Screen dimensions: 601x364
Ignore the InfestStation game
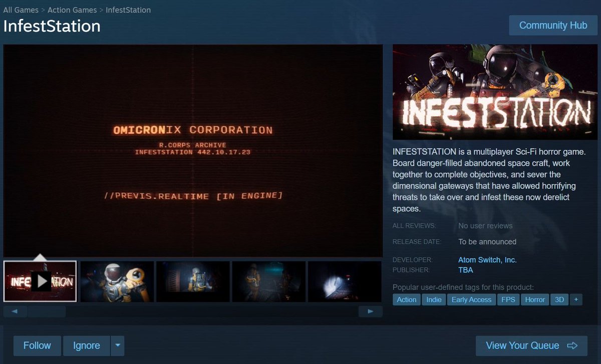[87, 345]
